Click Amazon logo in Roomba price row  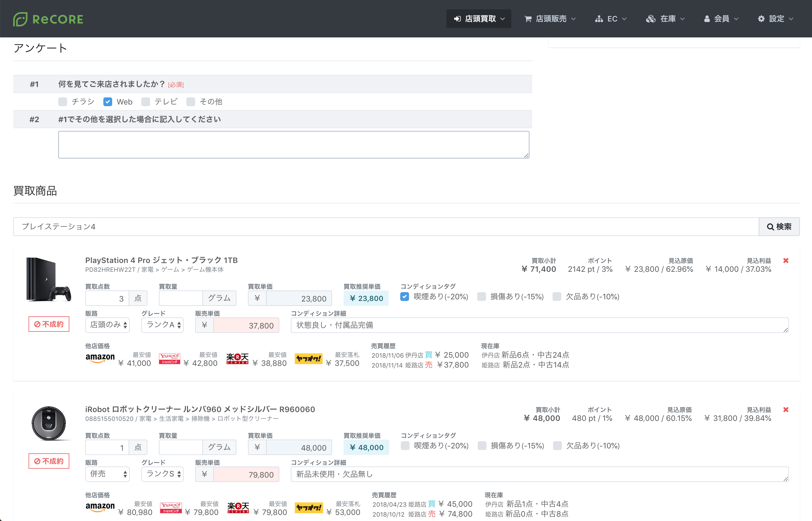tap(100, 508)
